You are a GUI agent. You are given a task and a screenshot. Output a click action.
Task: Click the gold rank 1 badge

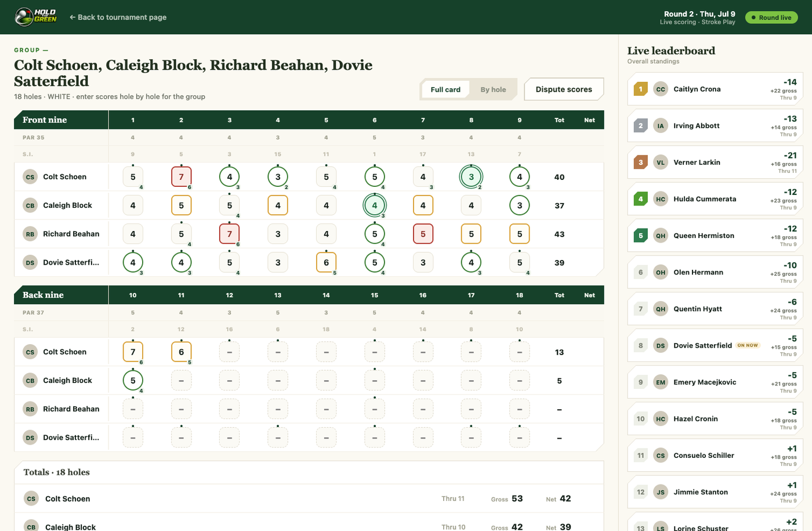[640, 89]
